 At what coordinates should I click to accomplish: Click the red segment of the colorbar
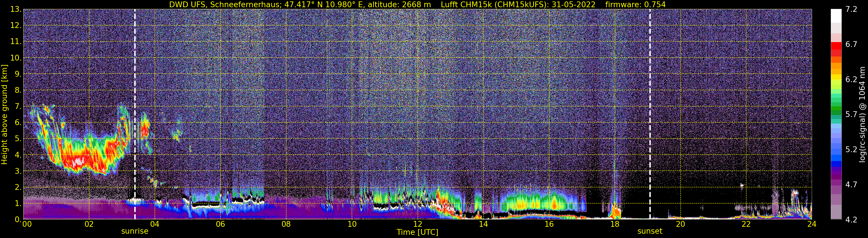(x=836, y=46)
